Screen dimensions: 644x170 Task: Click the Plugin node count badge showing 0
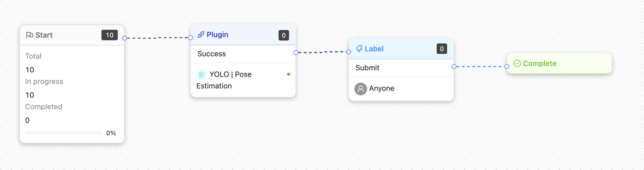coord(284,35)
